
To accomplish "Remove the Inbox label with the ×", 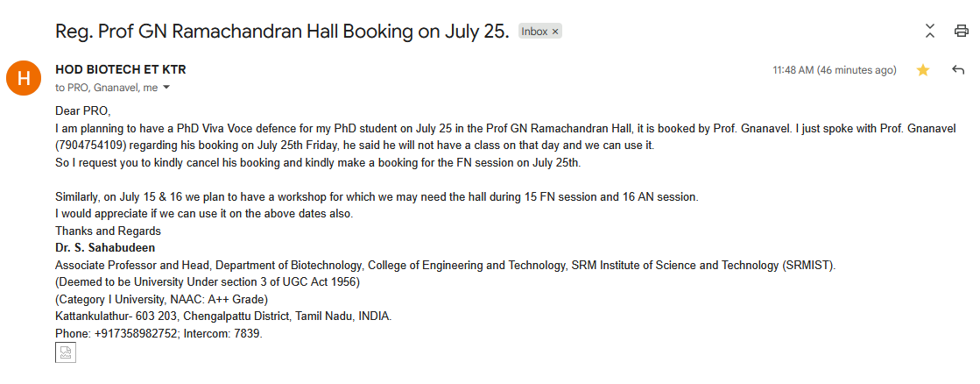I will point(555,32).
